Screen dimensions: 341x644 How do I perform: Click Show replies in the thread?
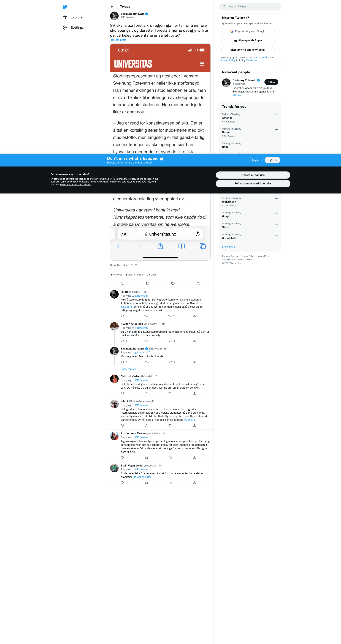pos(128,369)
